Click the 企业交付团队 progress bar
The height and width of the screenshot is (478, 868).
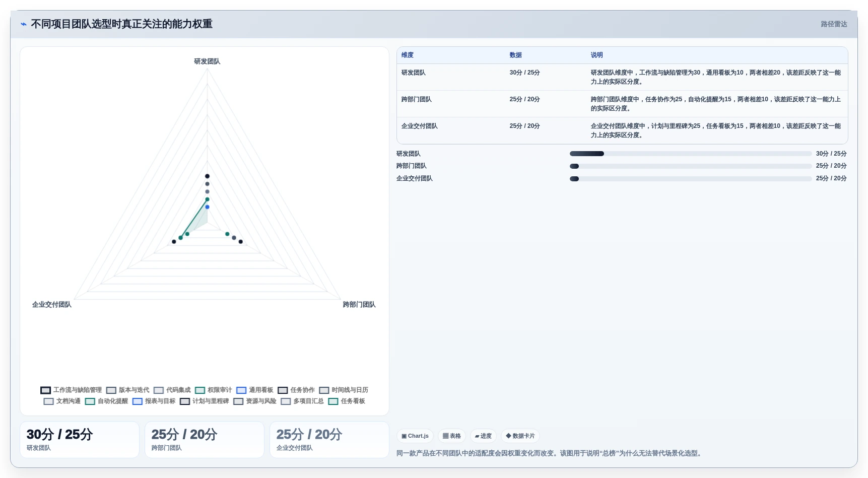point(691,178)
